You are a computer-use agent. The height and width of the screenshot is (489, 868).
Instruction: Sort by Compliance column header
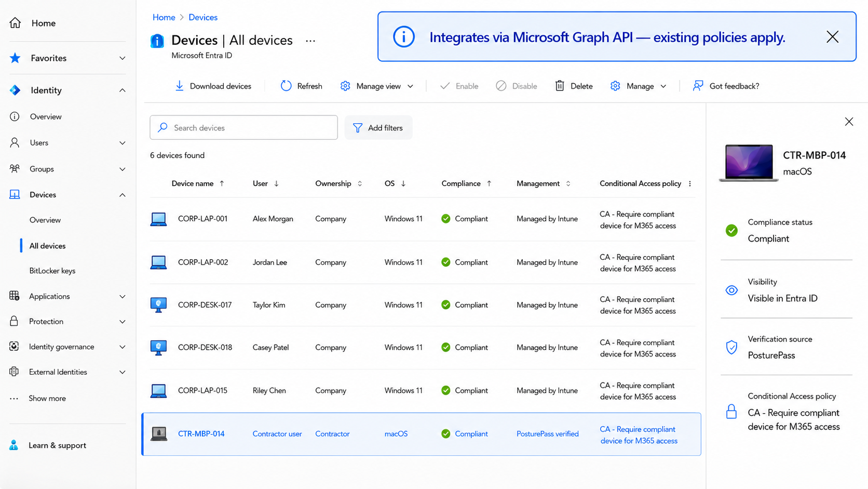click(466, 183)
